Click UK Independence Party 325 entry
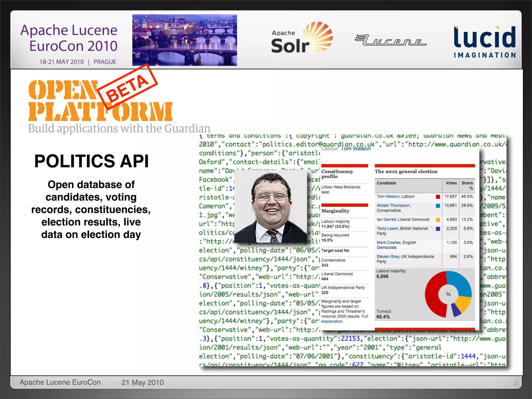 click(343, 290)
